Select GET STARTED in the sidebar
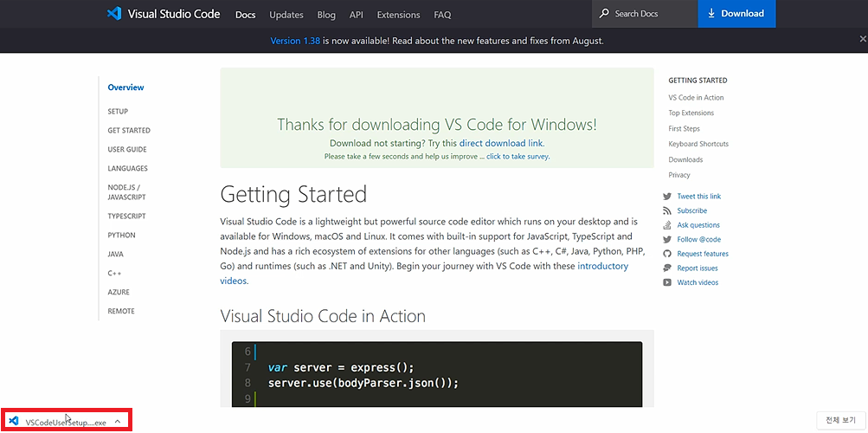868x433 pixels. point(129,131)
